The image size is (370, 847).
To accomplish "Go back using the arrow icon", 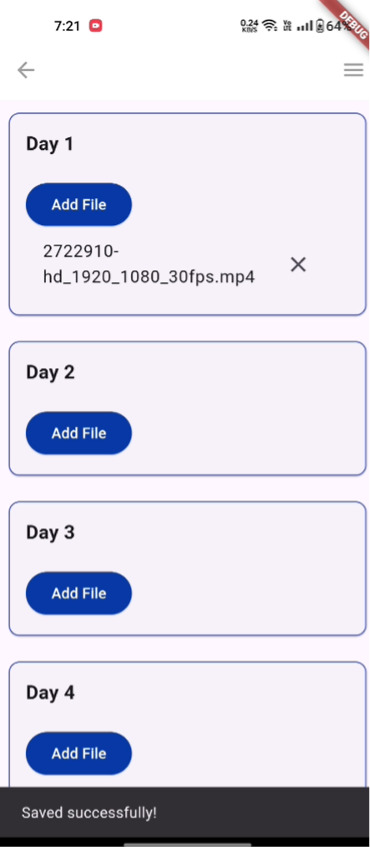I will tap(25, 70).
